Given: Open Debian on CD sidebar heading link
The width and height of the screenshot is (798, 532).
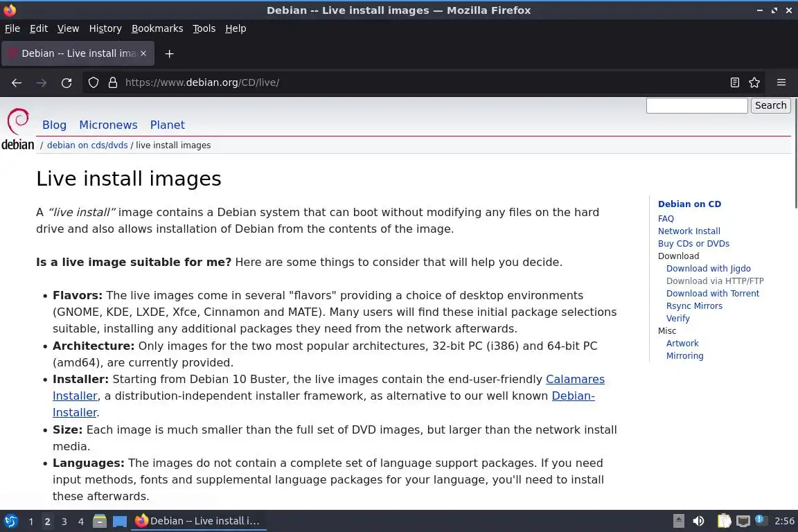Looking at the screenshot, I should pyautogui.click(x=690, y=204).
